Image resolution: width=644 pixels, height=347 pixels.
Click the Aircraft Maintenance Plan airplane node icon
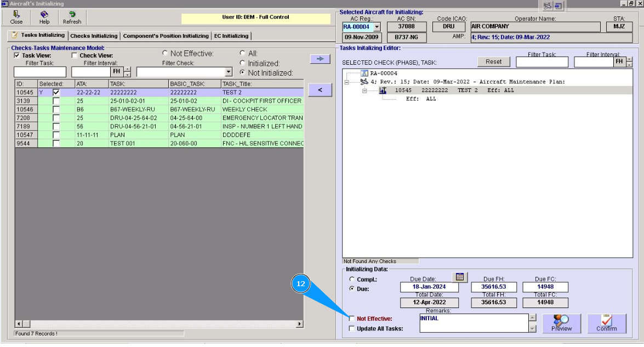coord(364,82)
